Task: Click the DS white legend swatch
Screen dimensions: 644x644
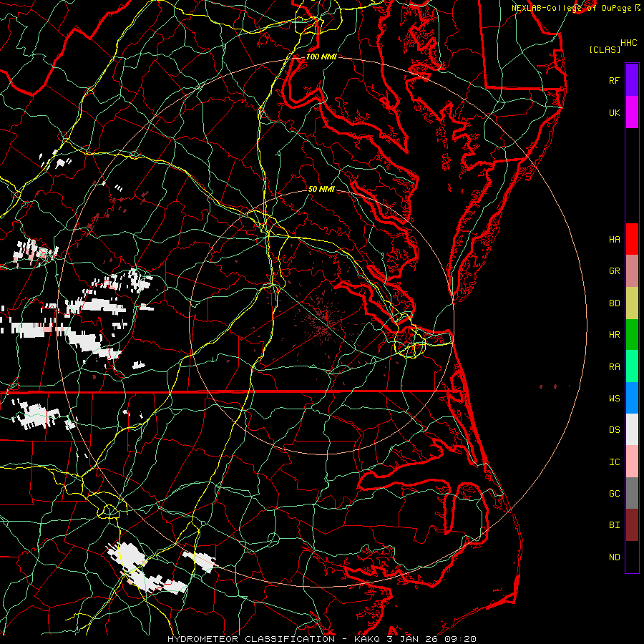Action: 632,429
